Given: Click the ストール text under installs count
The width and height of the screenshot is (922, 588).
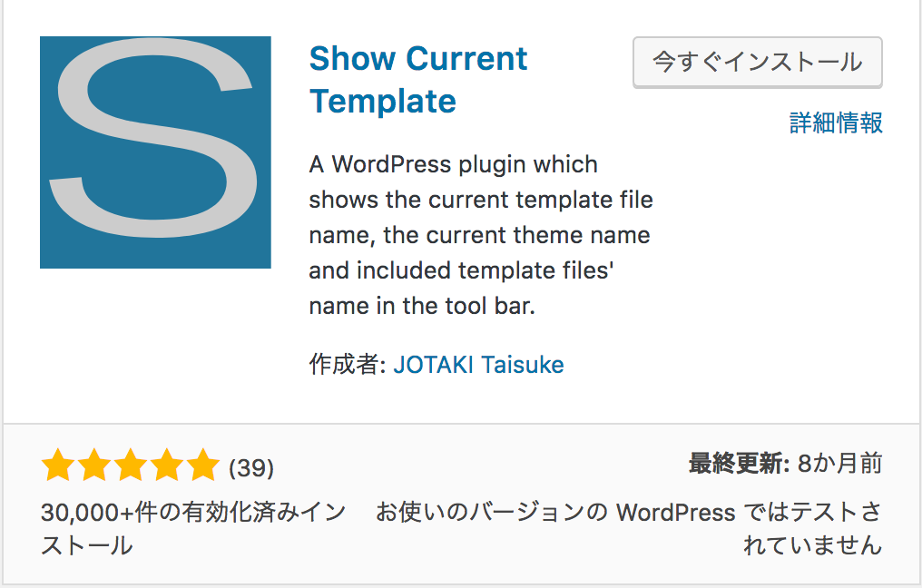Looking at the screenshot, I should [x=87, y=545].
